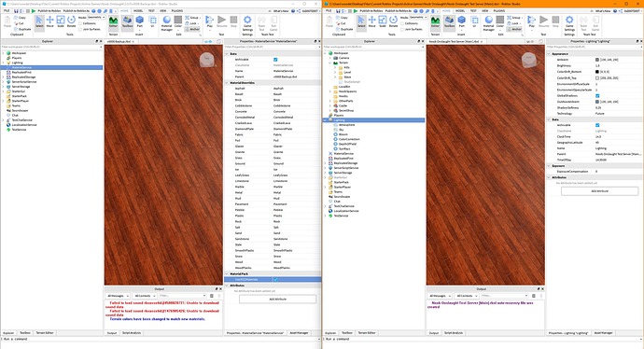This screenshot has height=349, width=644.
Task: Toggle Archivable checkbox in MaterialService properties
Action: pos(275,60)
